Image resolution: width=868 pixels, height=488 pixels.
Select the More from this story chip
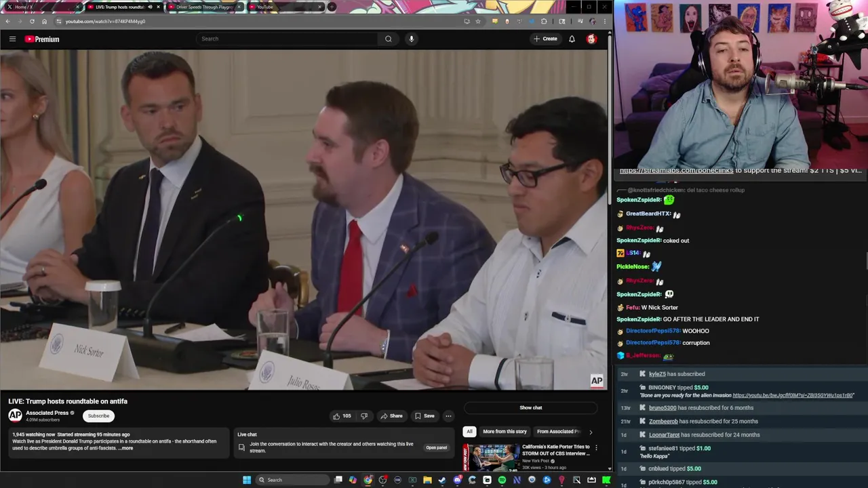click(505, 432)
